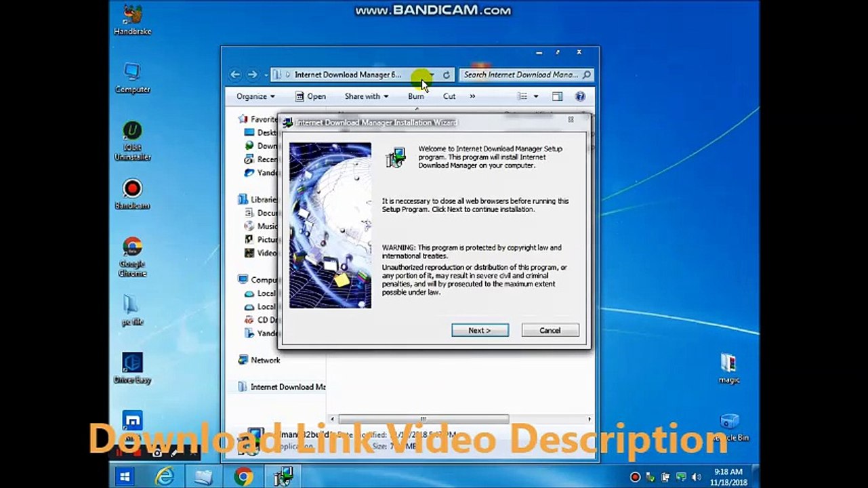The image size is (868, 488).
Task: Go back in the Explorer window
Action: point(235,75)
